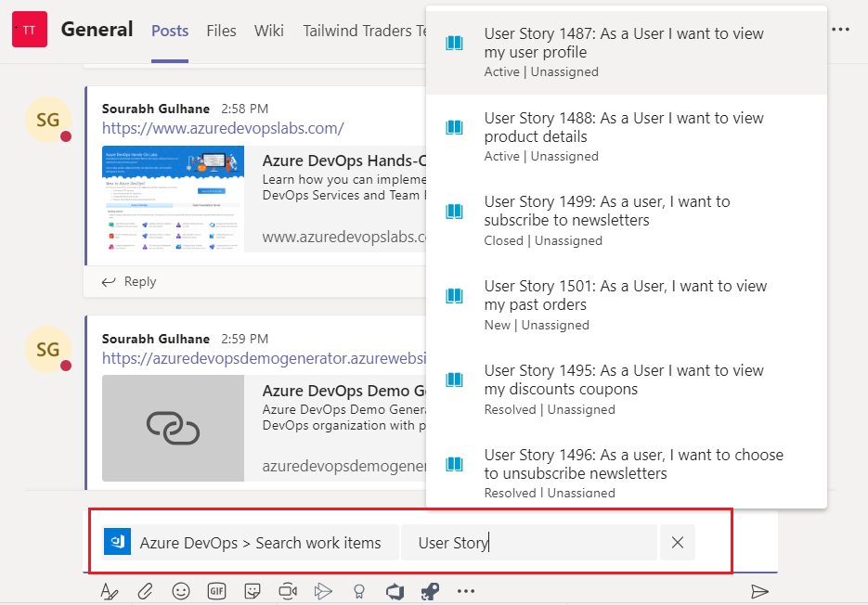Screen dimensions: 868x605
Task: Click the Azure DevOps logo in the search bar
Action: [x=117, y=541]
